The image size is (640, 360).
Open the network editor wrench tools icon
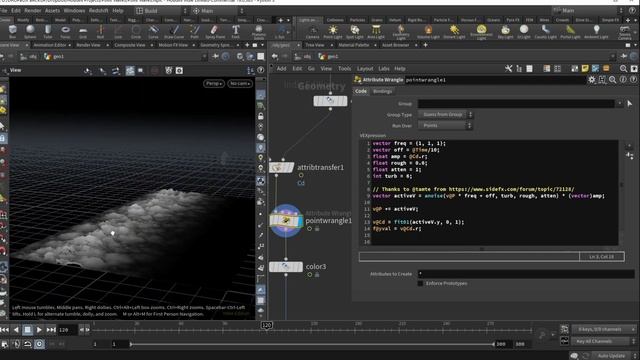[x=508, y=69]
